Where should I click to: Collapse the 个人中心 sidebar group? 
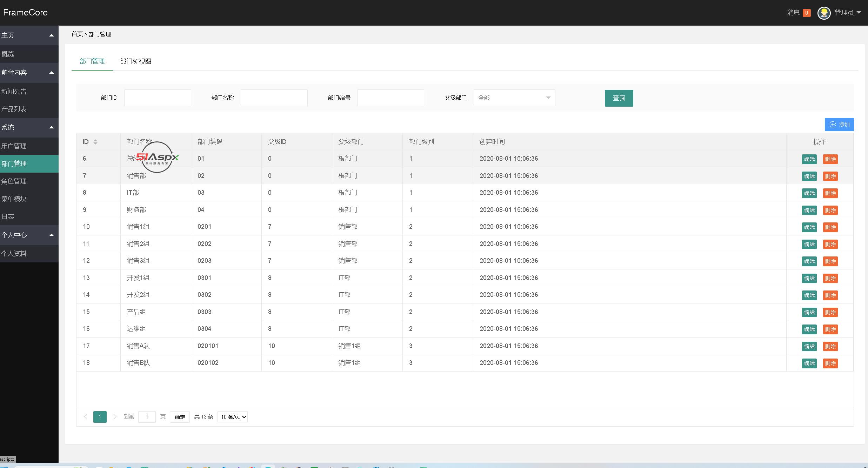(x=52, y=235)
